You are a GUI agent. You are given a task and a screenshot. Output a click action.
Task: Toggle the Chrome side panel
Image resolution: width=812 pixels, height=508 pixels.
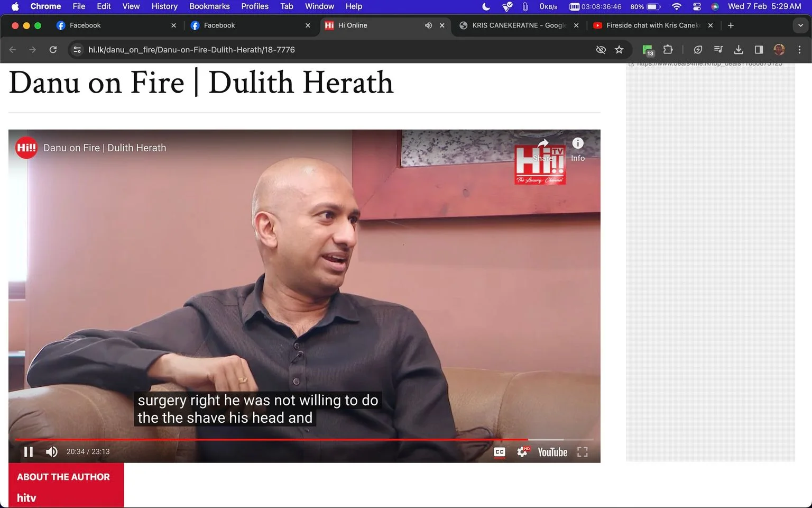tap(759, 50)
